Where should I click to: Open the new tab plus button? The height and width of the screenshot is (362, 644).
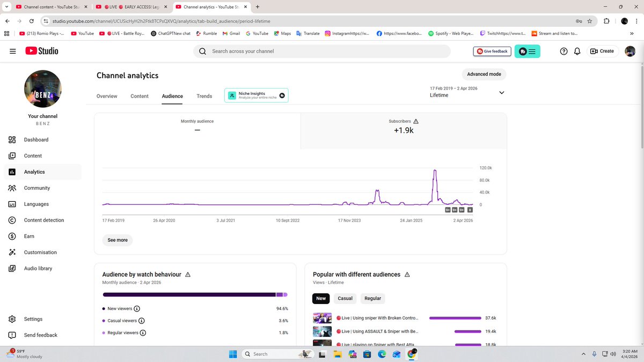coord(258,7)
